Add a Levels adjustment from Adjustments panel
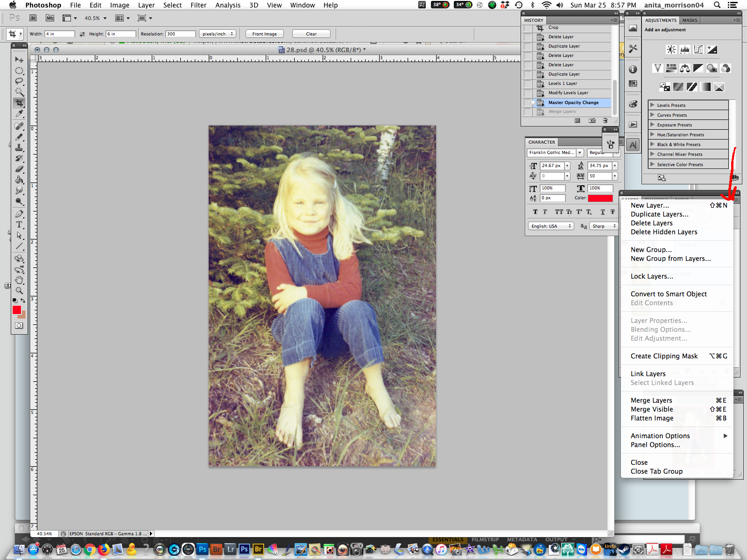Viewport: 747px width, 560px height. [685, 49]
